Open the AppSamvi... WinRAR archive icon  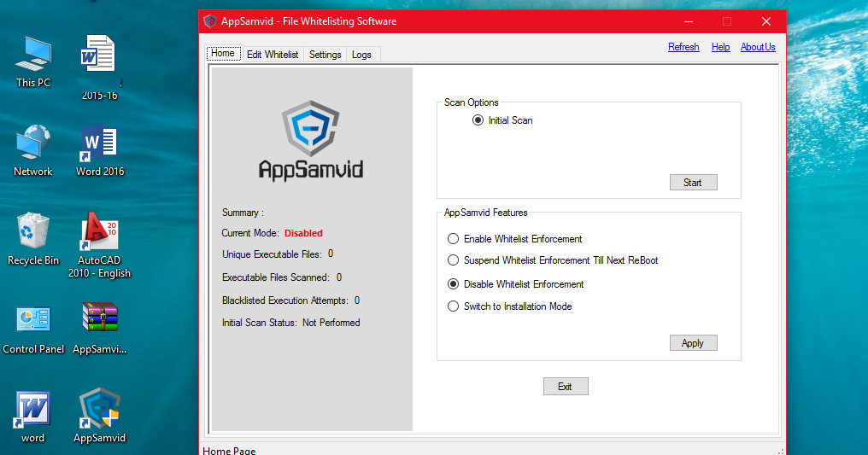100,329
